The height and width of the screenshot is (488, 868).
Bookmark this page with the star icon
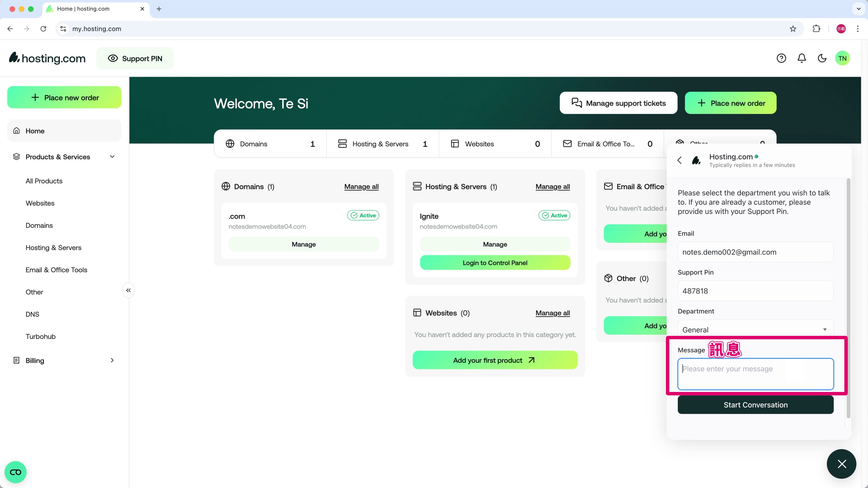tap(793, 29)
